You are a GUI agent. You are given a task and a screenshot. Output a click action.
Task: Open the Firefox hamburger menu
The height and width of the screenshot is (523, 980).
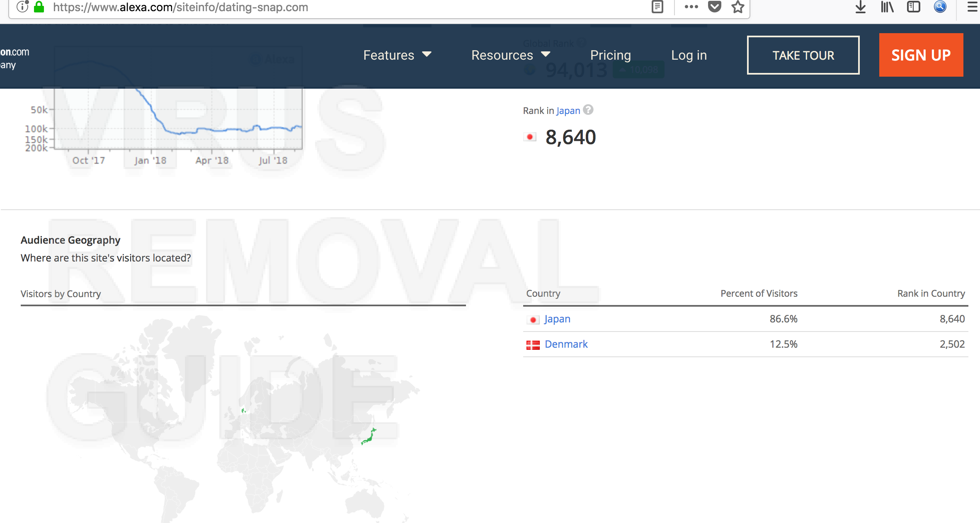tap(973, 7)
